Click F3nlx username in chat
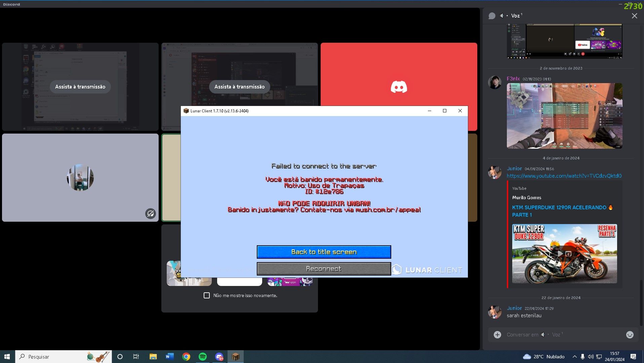644x363 pixels. [x=513, y=79]
